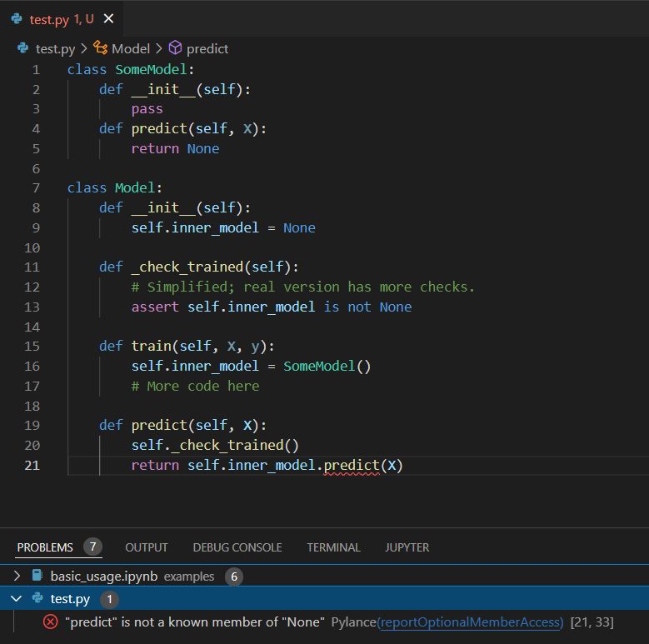Click Python icon in test.py problems row
Screen dimensions: 649x644
(x=37, y=597)
